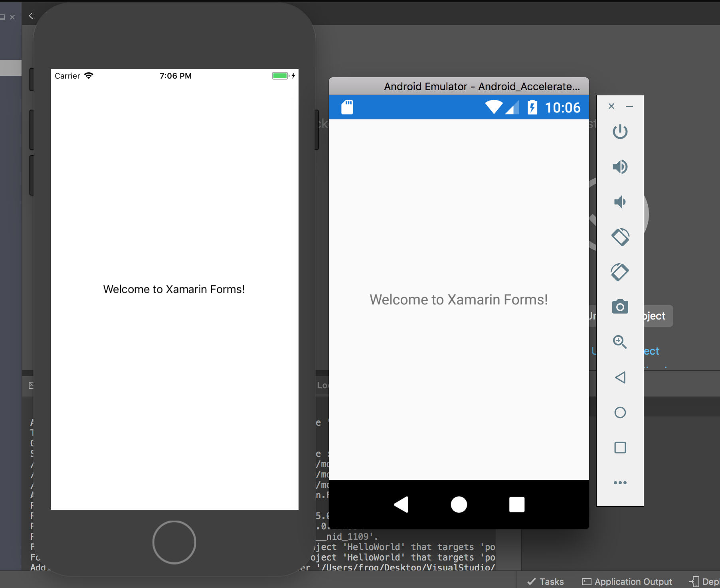This screenshot has height=588, width=720.
Task: Open extended controls via ellipsis icon
Action: (620, 482)
